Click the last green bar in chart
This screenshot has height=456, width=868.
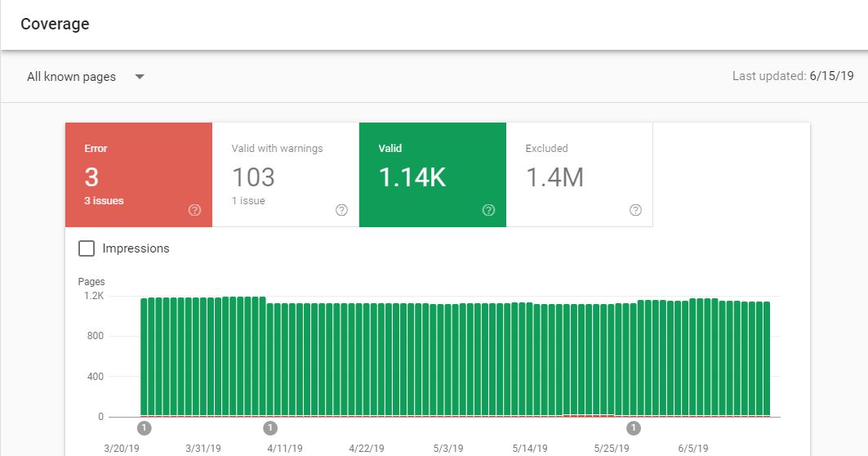(x=766, y=359)
